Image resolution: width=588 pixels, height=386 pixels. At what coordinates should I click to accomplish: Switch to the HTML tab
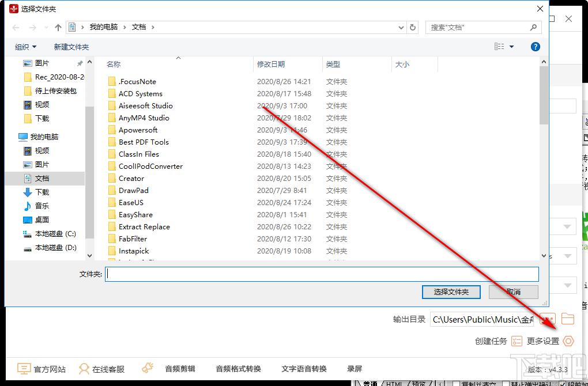pyautogui.click(x=394, y=383)
